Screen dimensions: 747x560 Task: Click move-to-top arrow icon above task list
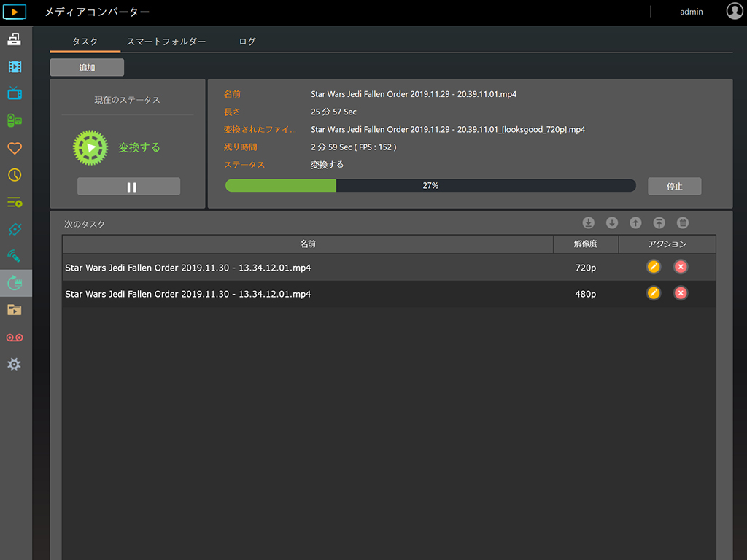pos(659,222)
